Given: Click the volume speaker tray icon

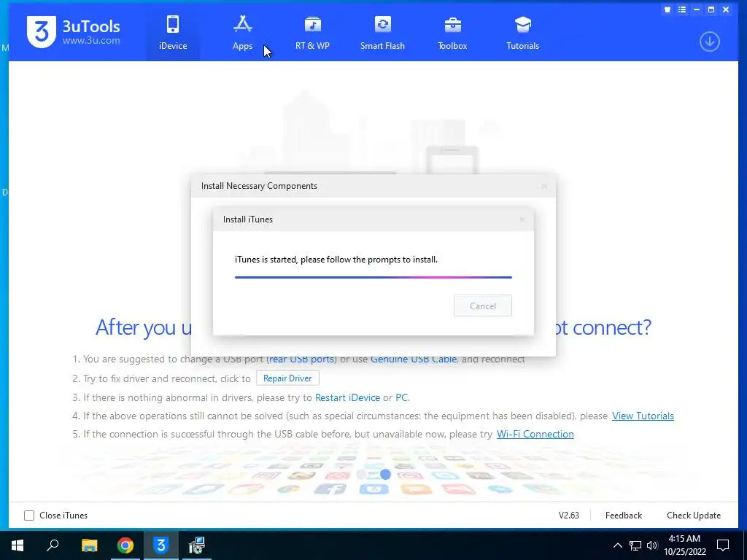Looking at the screenshot, I should (x=652, y=545).
